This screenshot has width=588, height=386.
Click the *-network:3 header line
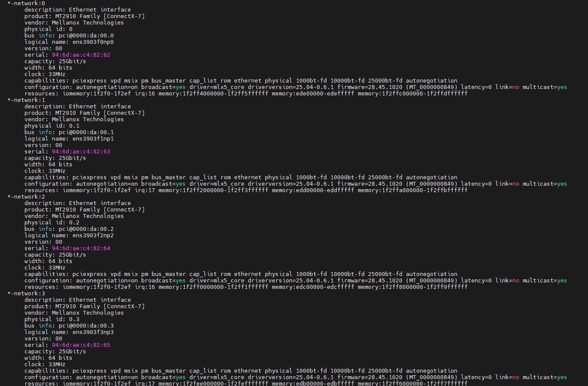(26, 294)
